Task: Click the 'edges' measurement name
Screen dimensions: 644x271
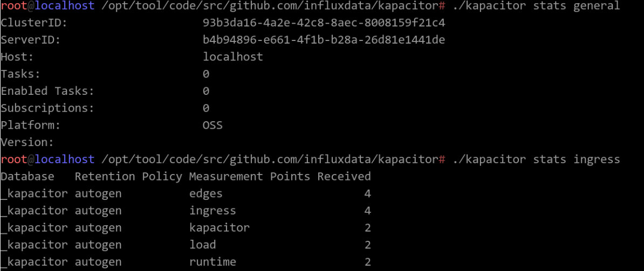Action: (206, 193)
